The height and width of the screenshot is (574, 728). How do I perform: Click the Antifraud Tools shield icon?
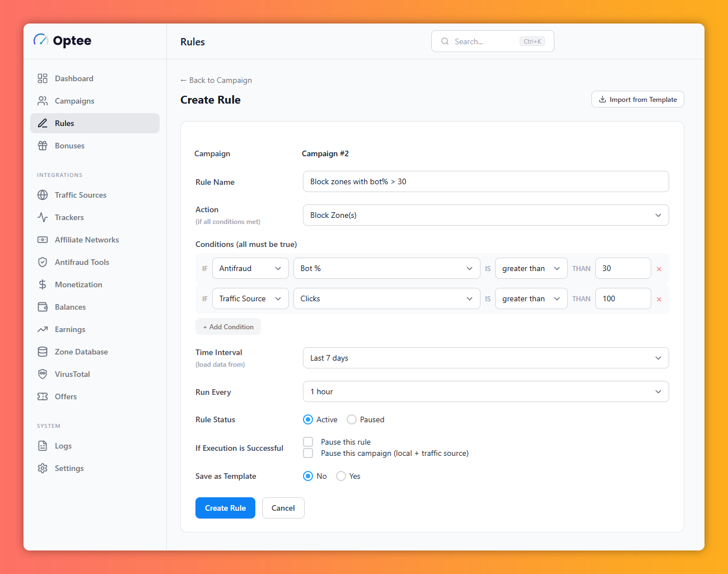tap(43, 262)
